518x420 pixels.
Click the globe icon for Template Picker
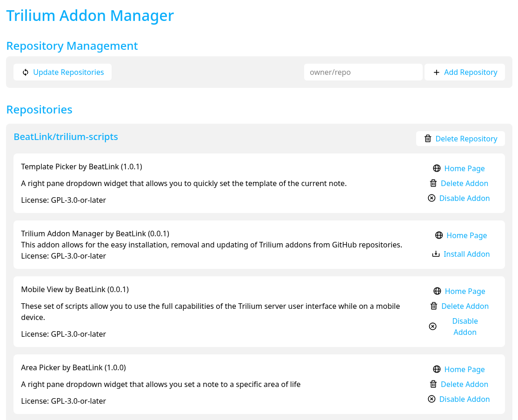pos(437,168)
